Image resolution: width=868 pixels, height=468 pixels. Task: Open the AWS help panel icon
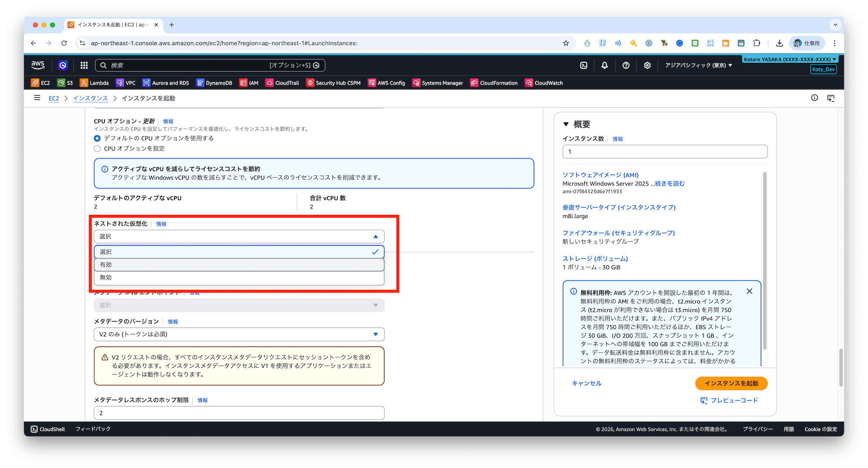pos(625,65)
